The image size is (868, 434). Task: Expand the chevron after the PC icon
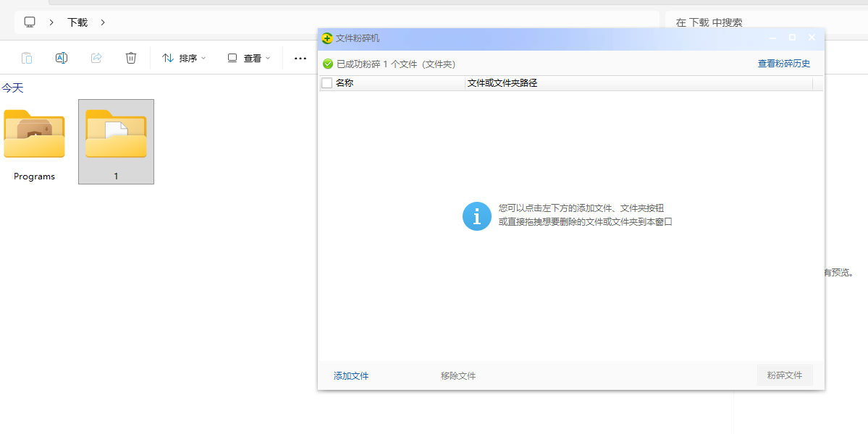51,22
